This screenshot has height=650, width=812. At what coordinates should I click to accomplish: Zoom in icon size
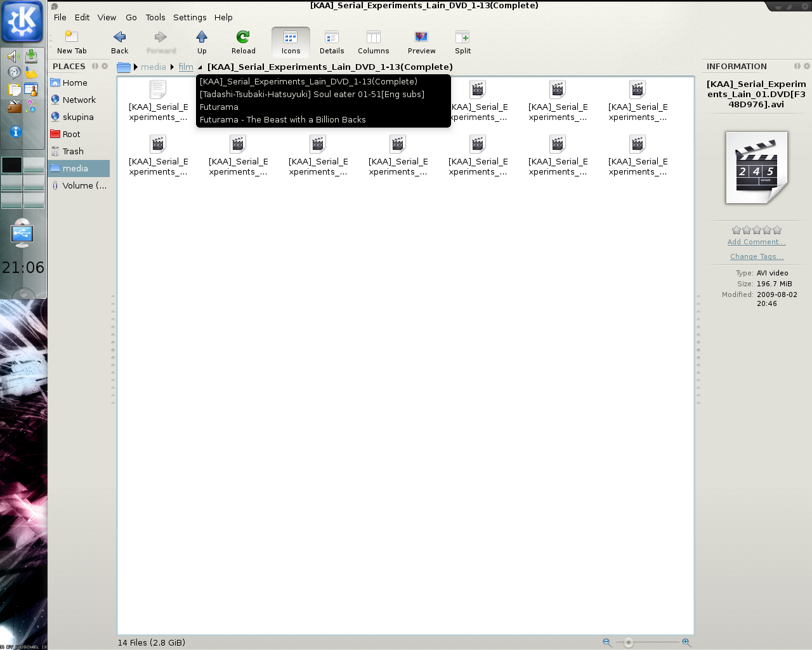686,642
